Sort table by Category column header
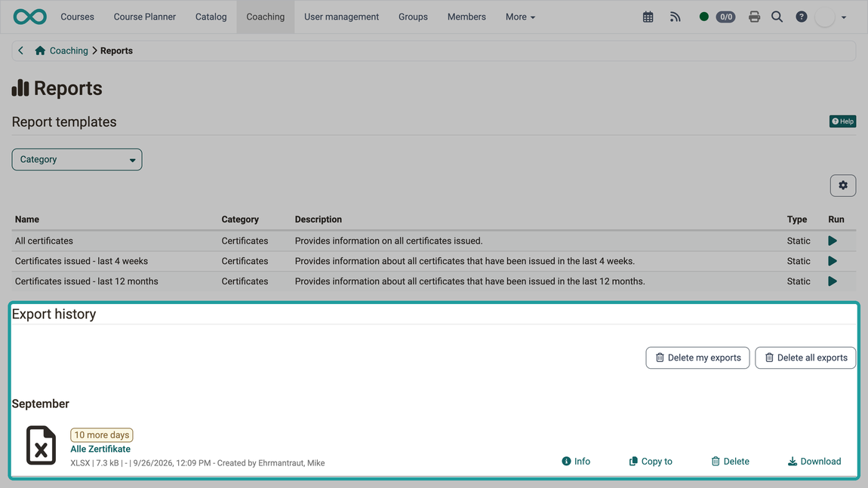This screenshot has height=488, width=868. tap(240, 219)
